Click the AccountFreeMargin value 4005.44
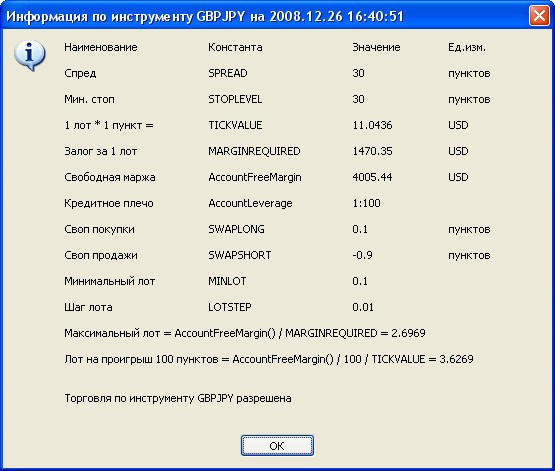This screenshot has height=471, width=555. (372, 177)
